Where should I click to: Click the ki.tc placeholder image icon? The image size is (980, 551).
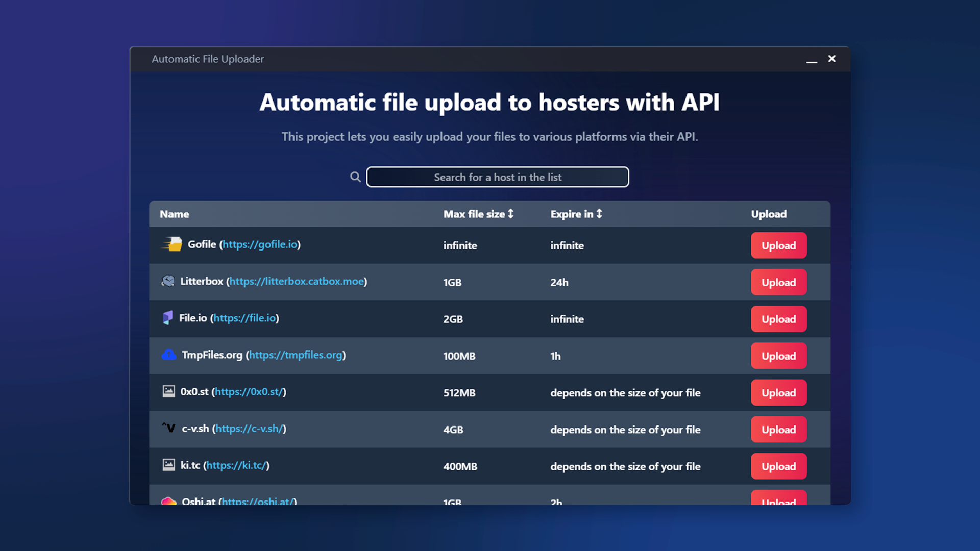[169, 465]
